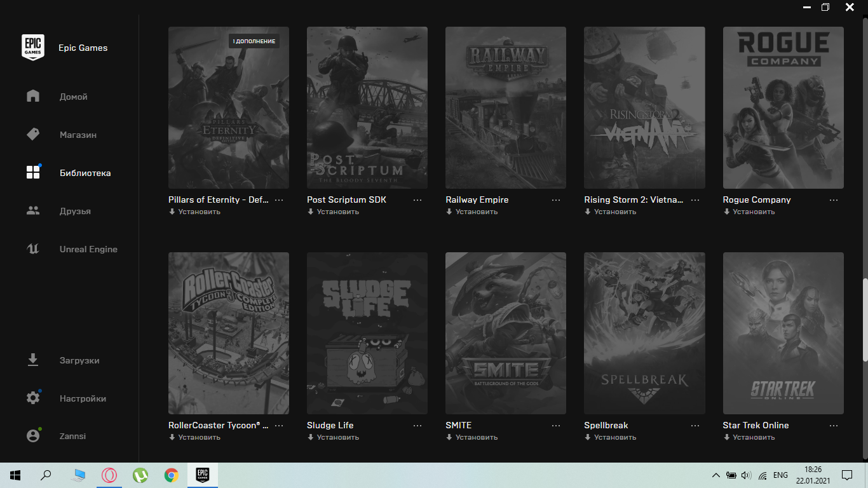This screenshot has height=488, width=868.
Task: Open the uTorrent taskbar icon
Action: pos(140,475)
